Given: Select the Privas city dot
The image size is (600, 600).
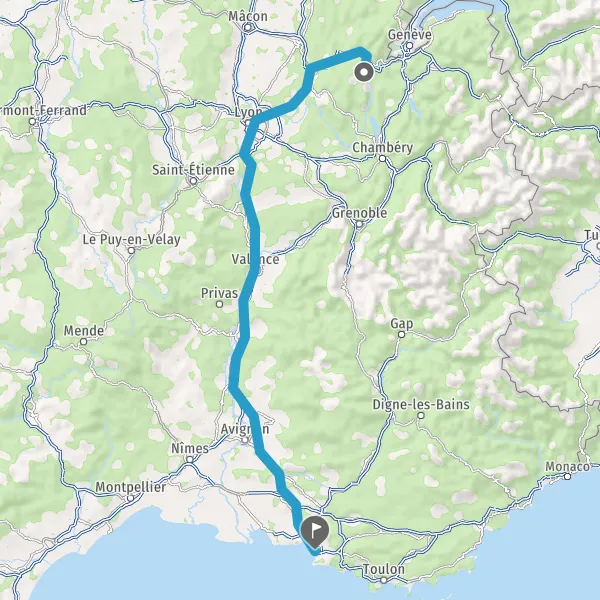Looking at the screenshot, I should point(219,304).
